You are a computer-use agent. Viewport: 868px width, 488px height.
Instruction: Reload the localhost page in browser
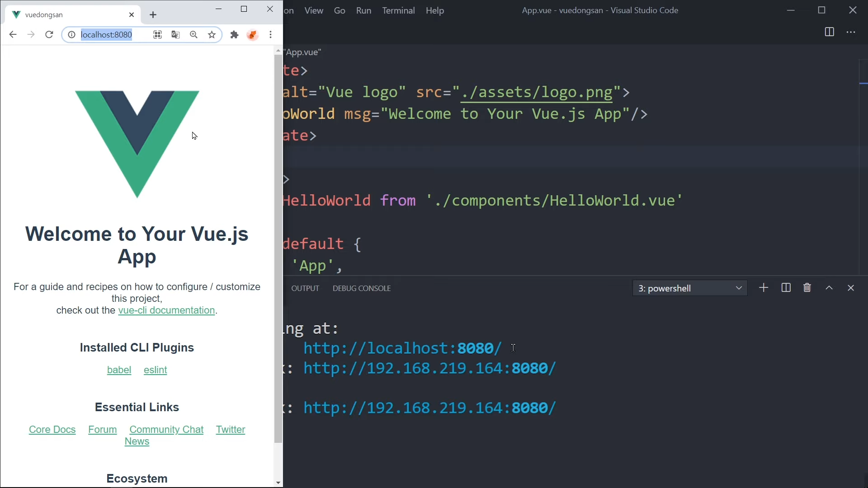(49, 35)
